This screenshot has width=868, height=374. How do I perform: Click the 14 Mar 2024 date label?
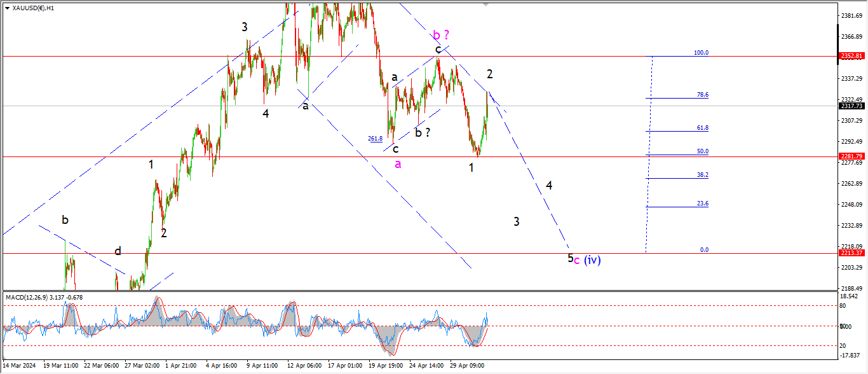tap(20, 366)
